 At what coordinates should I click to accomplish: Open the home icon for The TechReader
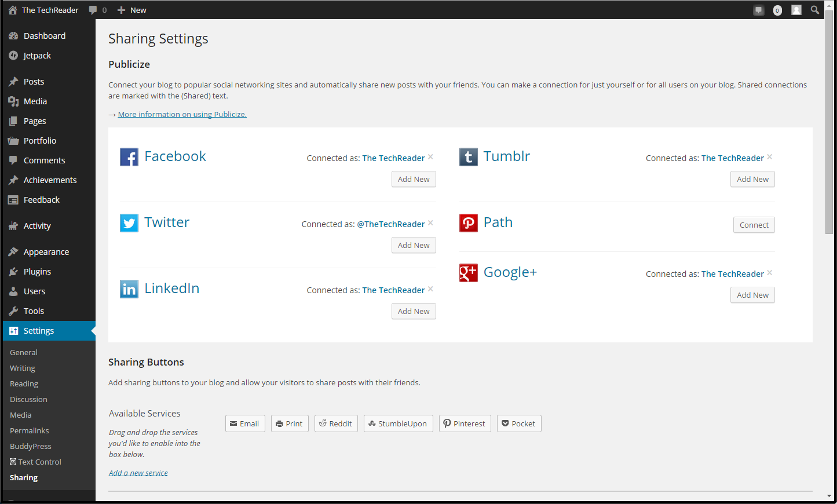point(13,10)
